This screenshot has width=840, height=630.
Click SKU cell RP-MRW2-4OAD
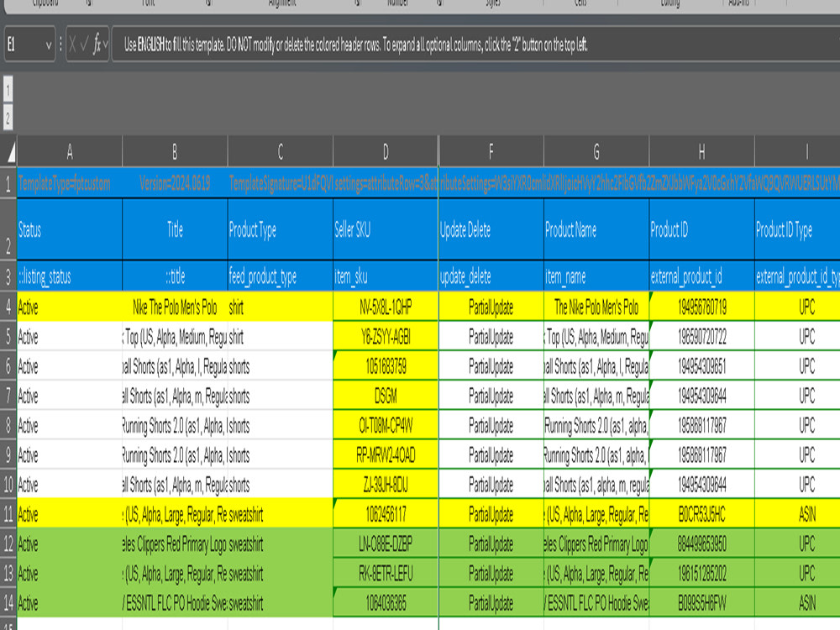[x=386, y=454]
